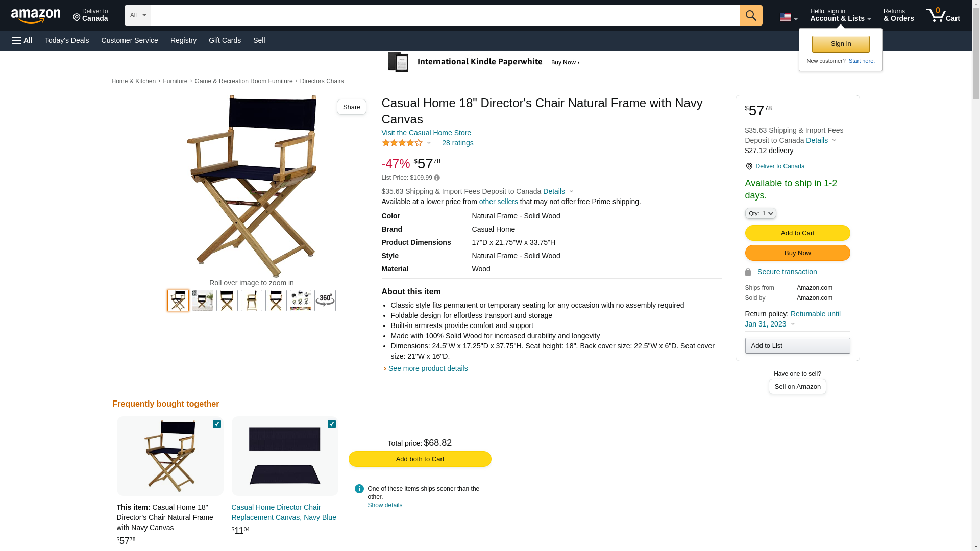The image size is (980, 551).
Task: Open the shopping cart icon
Action: click(x=943, y=15)
